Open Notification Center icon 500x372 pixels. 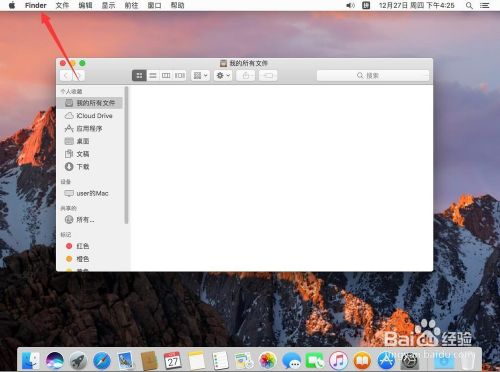(x=485, y=5)
